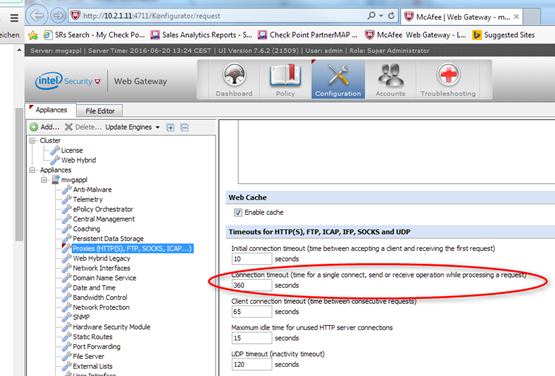The width and height of the screenshot is (555, 376).
Task: Open the Policy section
Action: [x=285, y=80]
